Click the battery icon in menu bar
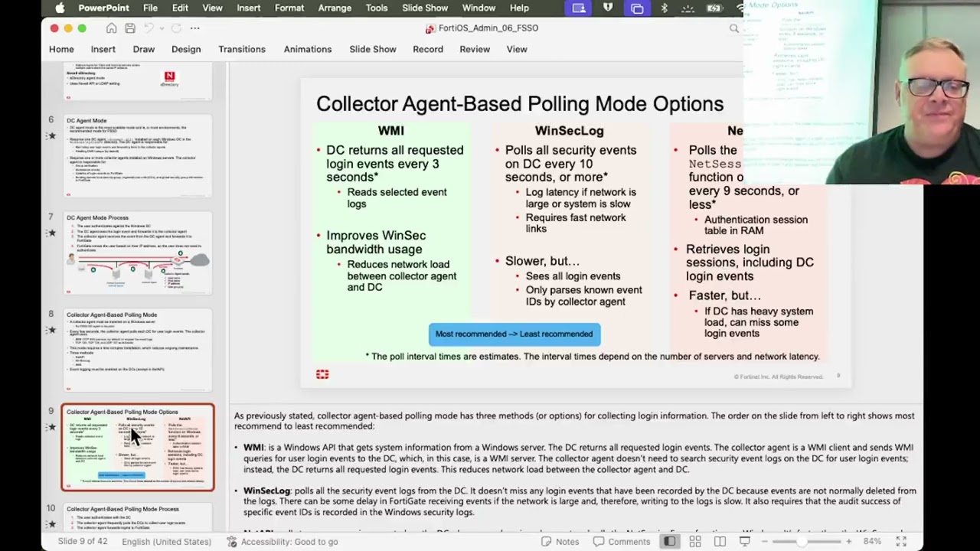This screenshot has height=551, width=980. point(714,8)
